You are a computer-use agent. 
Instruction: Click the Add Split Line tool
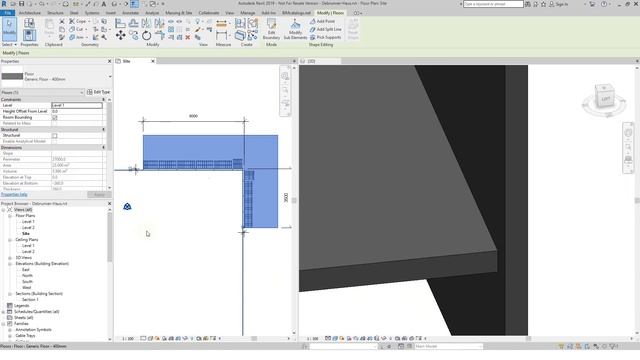[x=326, y=29]
